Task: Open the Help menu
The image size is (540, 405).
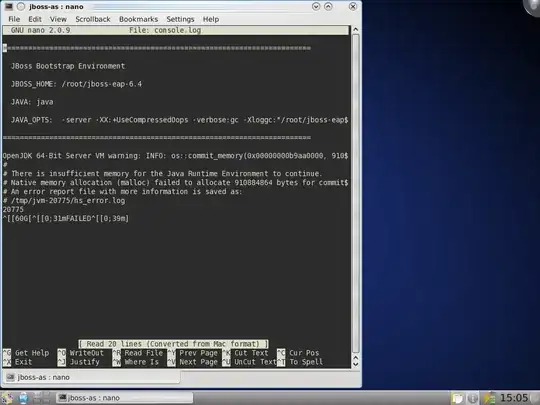Action: click(x=211, y=19)
